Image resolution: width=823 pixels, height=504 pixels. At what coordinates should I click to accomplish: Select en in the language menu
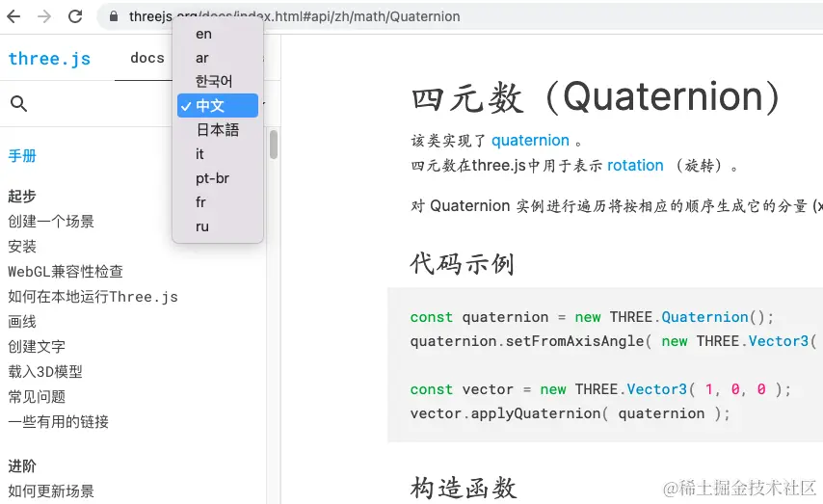tap(218, 34)
